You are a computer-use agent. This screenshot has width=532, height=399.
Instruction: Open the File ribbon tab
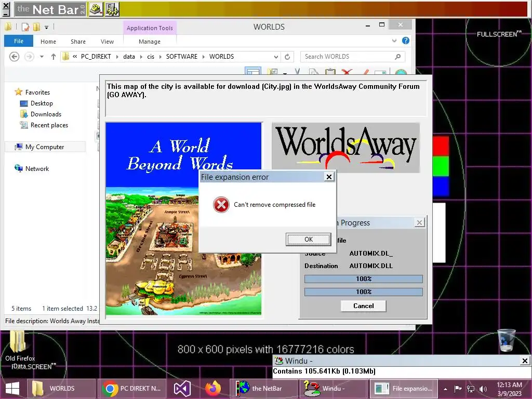point(19,41)
